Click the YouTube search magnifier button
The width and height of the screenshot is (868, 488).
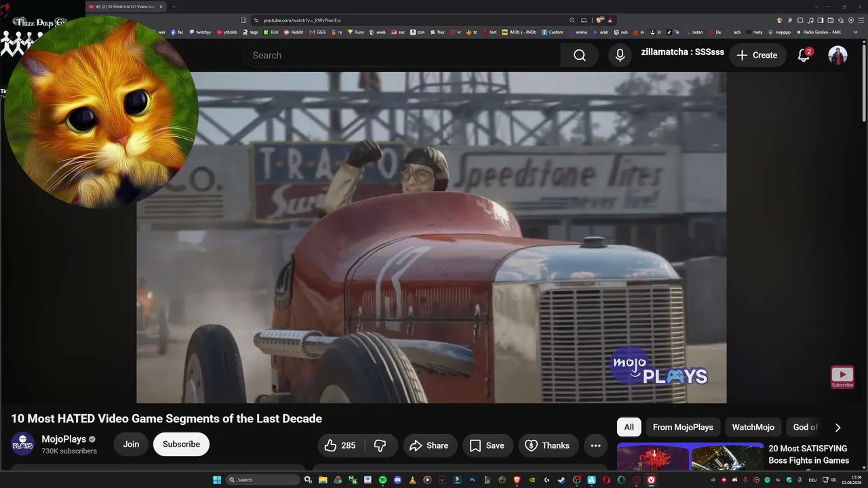point(579,56)
